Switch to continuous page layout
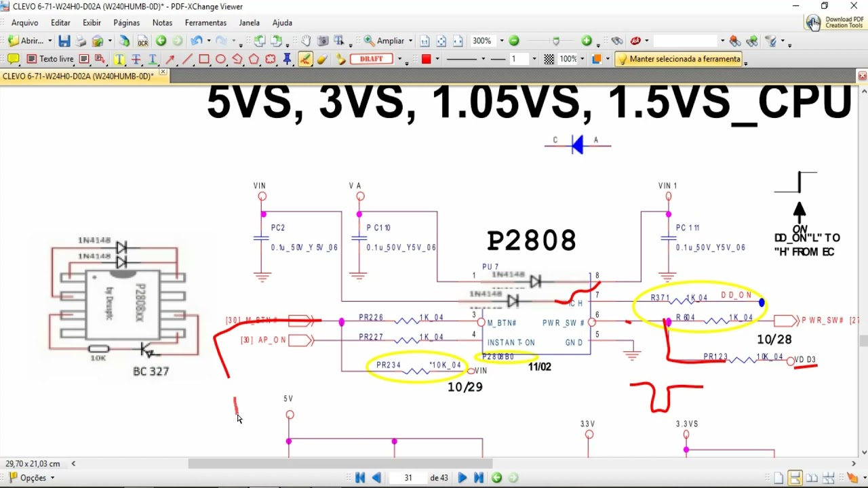868x488 pixels. (x=795, y=478)
